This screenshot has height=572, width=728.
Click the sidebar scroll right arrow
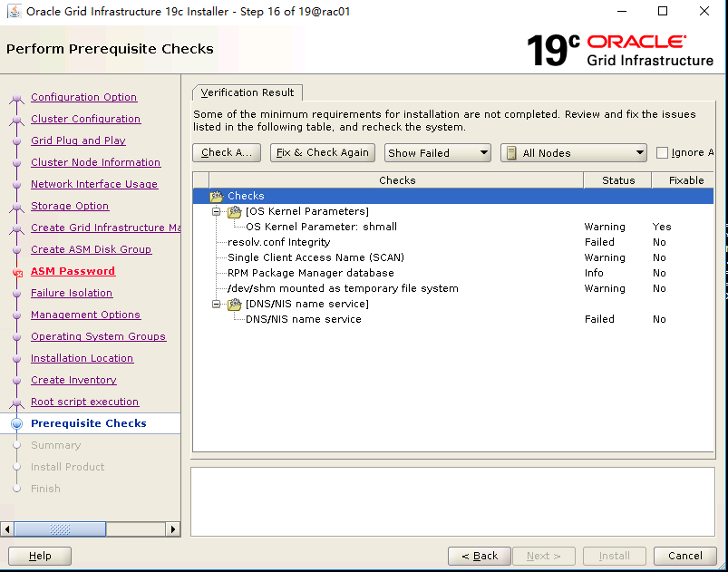coord(173,528)
